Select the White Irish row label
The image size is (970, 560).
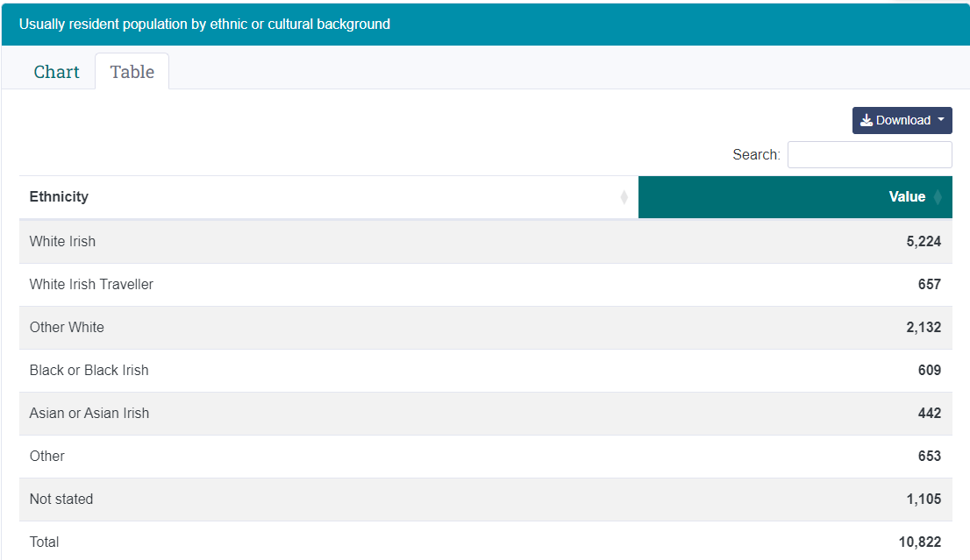[62, 241]
